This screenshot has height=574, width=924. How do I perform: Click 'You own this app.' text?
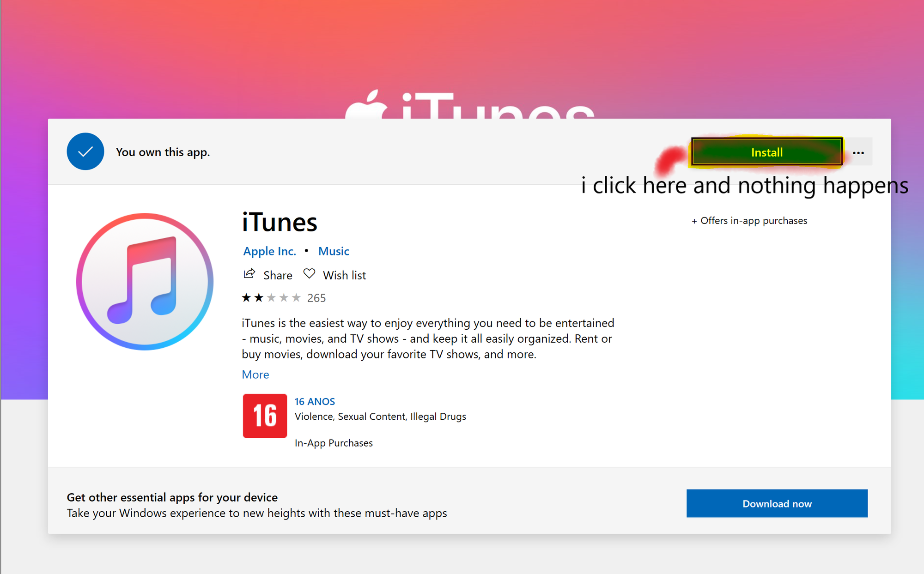pos(163,152)
